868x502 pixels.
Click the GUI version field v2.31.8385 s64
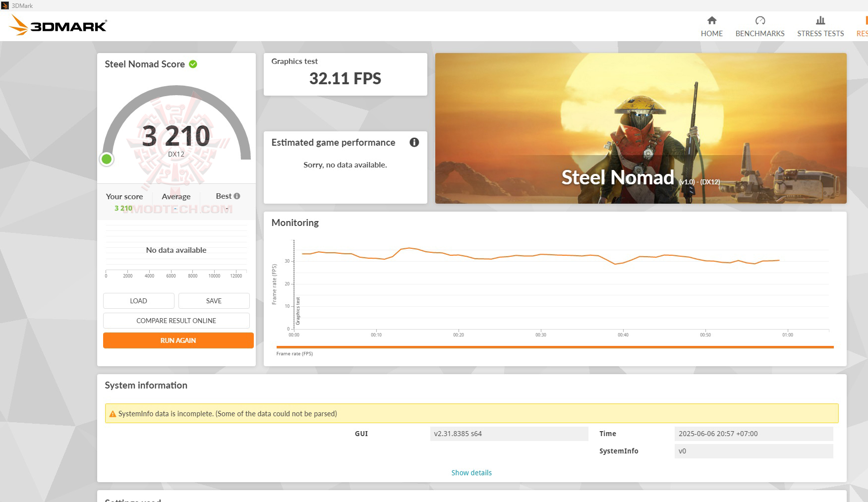click(x=509, y=434)
